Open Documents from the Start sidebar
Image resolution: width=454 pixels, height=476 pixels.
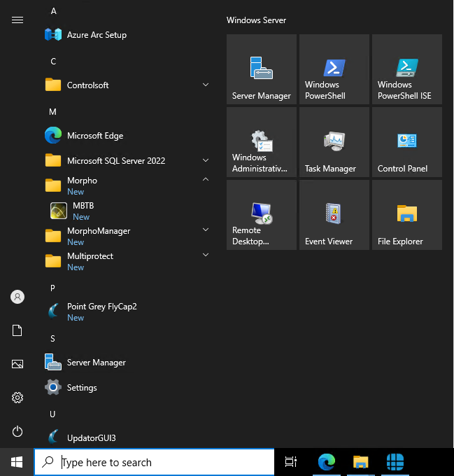point(17,330)
